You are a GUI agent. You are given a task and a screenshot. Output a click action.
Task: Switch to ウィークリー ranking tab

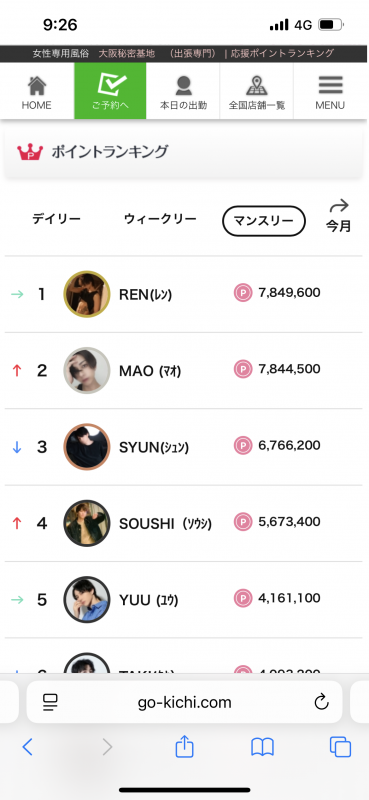(160, 219)
